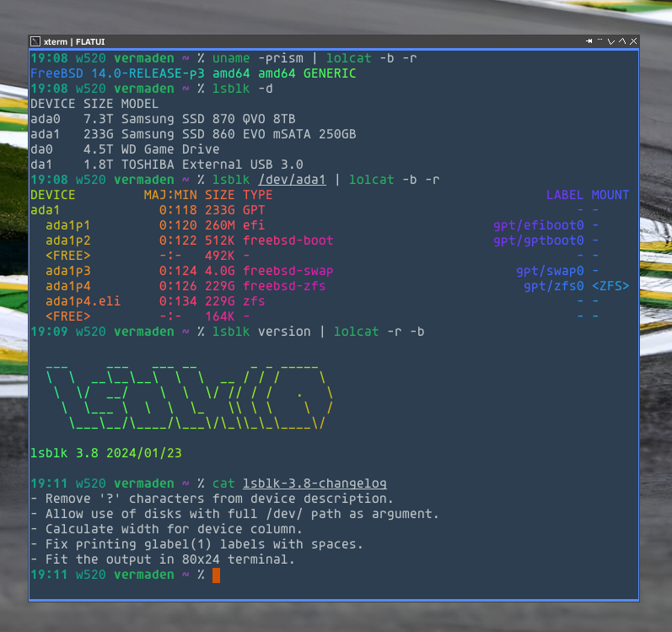This screenshot has height=632, width=672.
Task: Click 'Fix printing glabel(1) labels' line
Action: 196,544
